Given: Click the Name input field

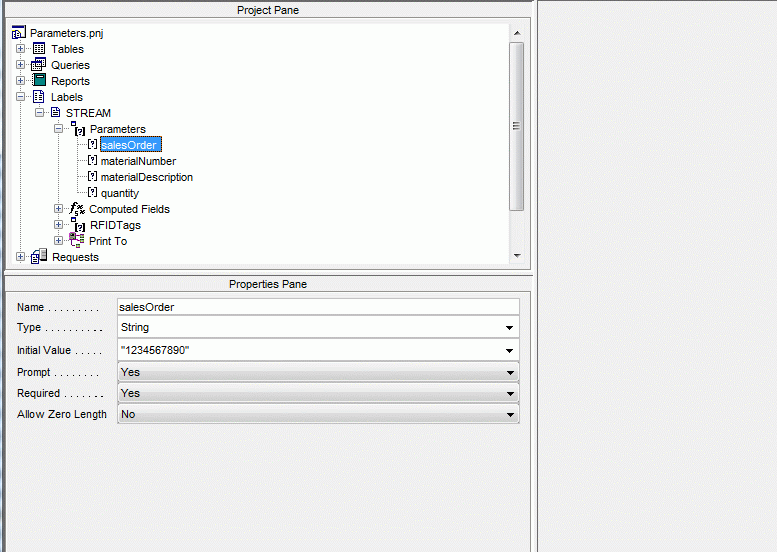Looking at the screenshot, I should tap(318, 307).
